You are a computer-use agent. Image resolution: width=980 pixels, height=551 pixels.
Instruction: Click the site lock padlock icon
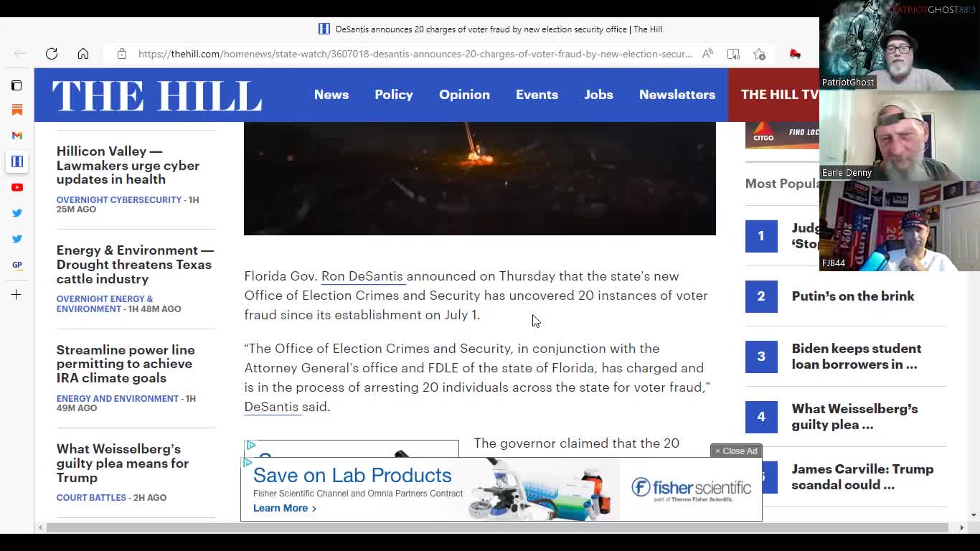coord(122,54)
